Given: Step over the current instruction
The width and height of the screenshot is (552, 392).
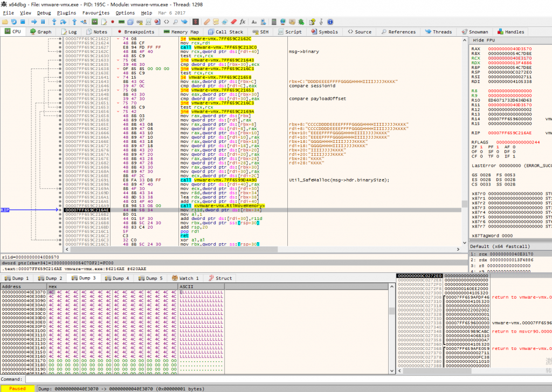Looking at the screenshot, I should (63, 20).
